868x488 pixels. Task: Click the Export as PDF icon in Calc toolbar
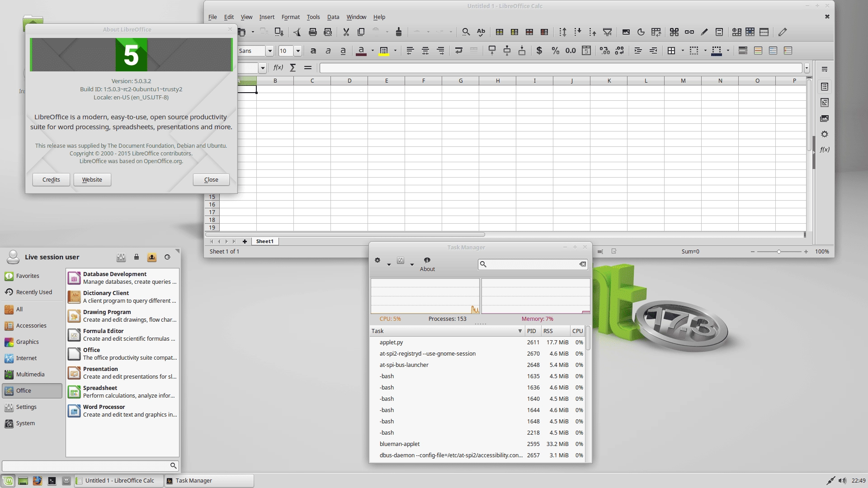(x=297, y=32)
